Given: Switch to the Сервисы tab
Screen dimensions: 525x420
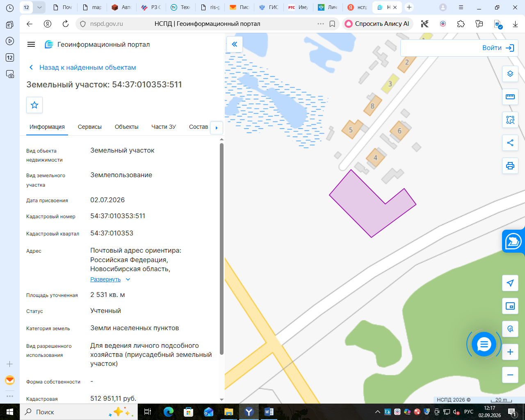Looking at the screenshot, I should tap(90, 127).
